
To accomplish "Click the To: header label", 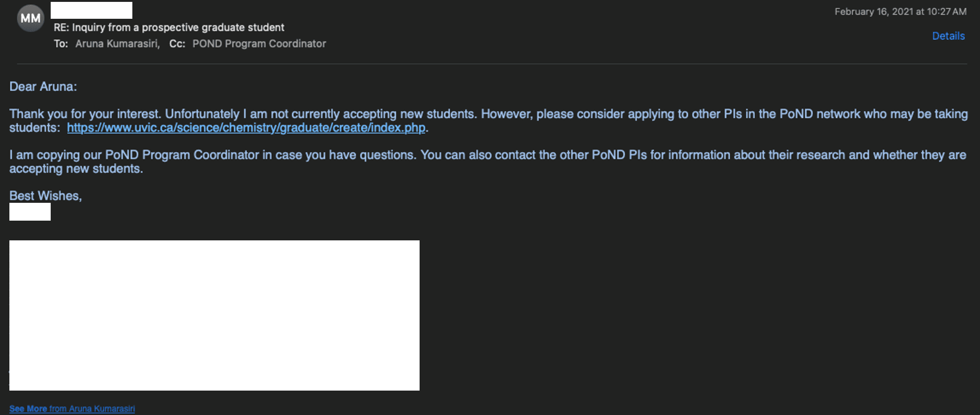I will [x=61, y=44].
